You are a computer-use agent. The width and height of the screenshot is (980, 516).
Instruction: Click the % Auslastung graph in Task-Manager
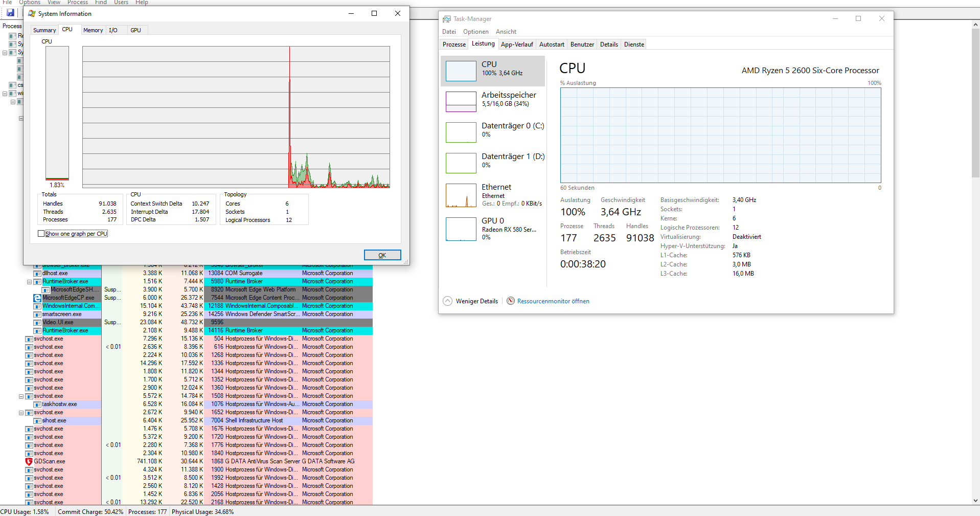click(x=721, y=136)
